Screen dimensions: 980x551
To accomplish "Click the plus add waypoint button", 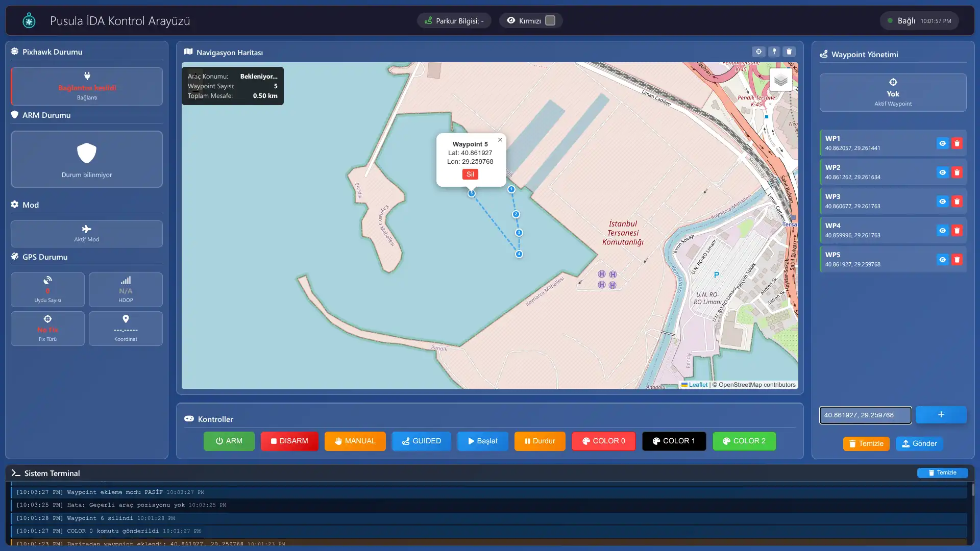I will coord(941,415).
